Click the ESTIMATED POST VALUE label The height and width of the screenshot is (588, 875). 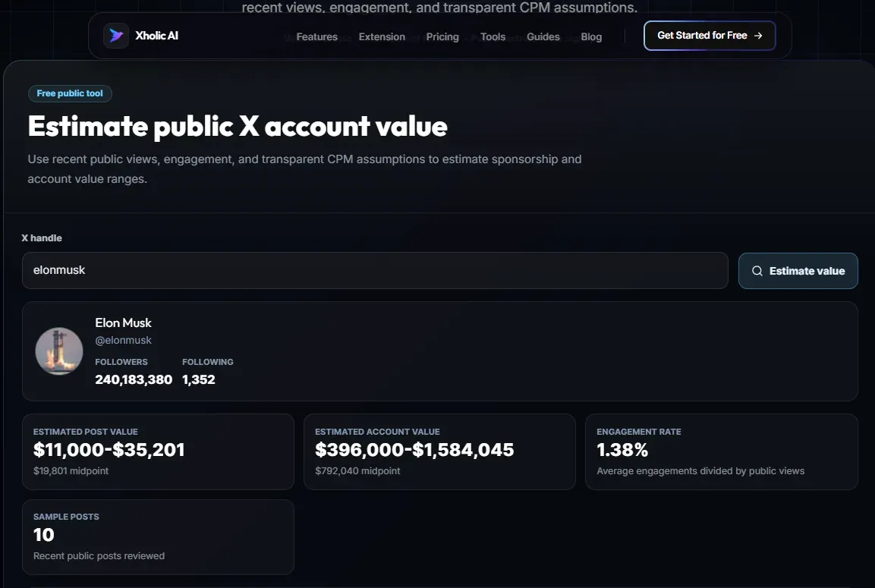pos(86,432)
